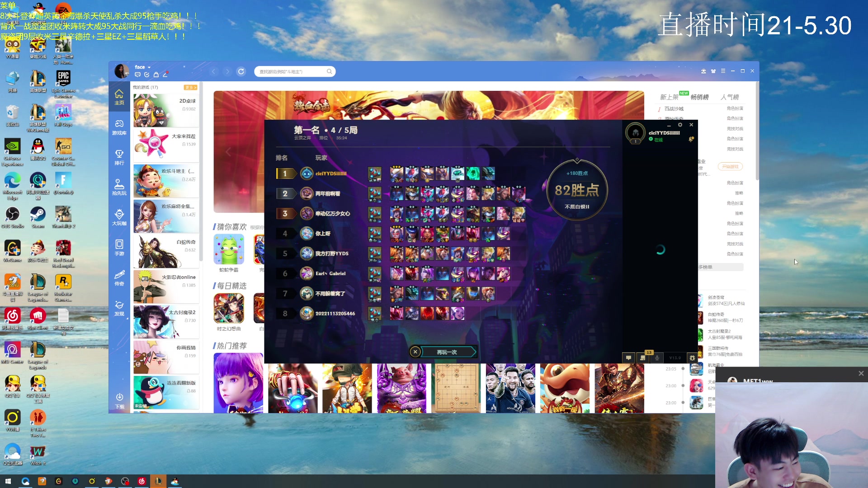Open the 2D桌球 game card

point(166,110)
